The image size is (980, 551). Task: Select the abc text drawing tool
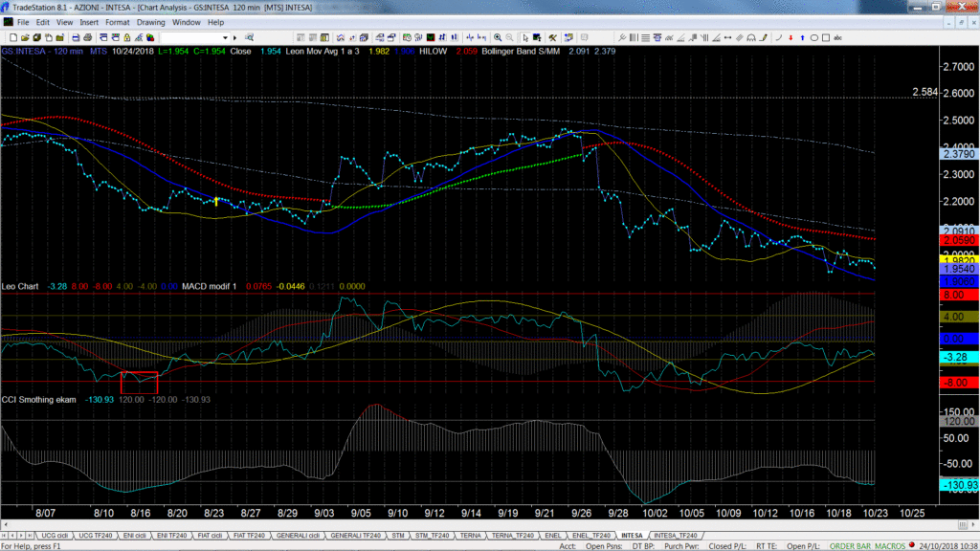pos(837,37)
